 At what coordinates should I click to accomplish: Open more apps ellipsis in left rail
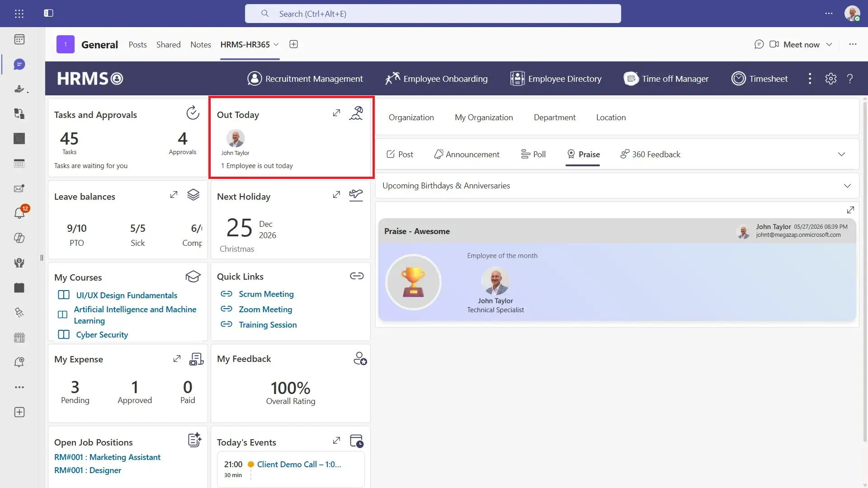point(19,387)
